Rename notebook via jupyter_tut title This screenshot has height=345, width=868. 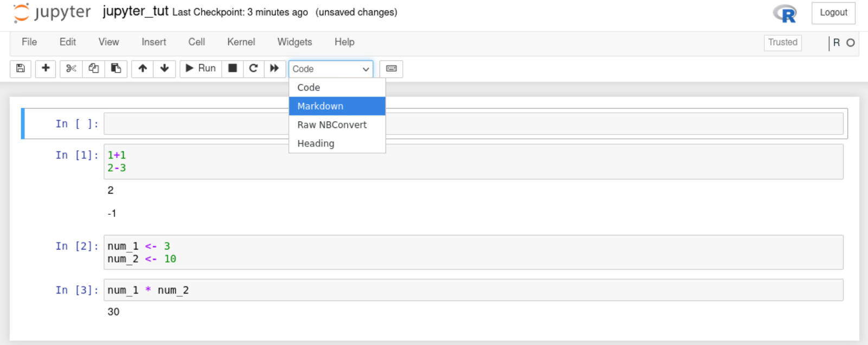click(x=136, y=11)
